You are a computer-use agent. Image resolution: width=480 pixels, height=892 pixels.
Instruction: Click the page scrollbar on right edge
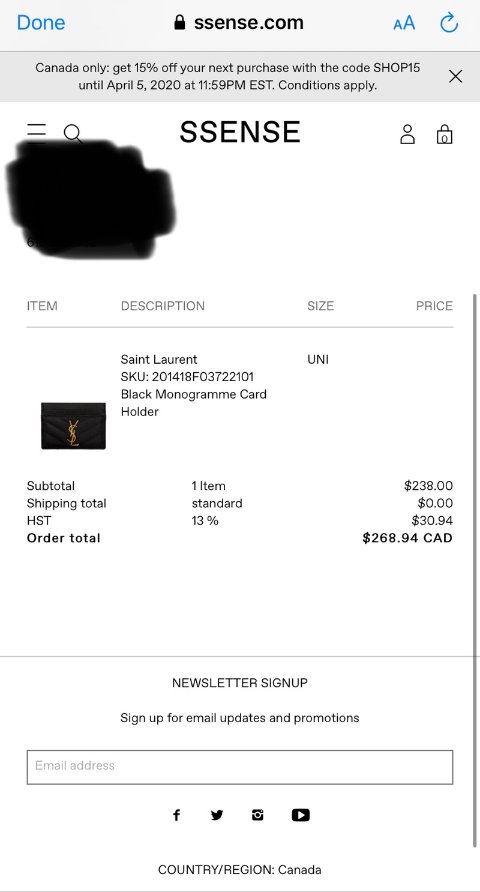[475, 571]
